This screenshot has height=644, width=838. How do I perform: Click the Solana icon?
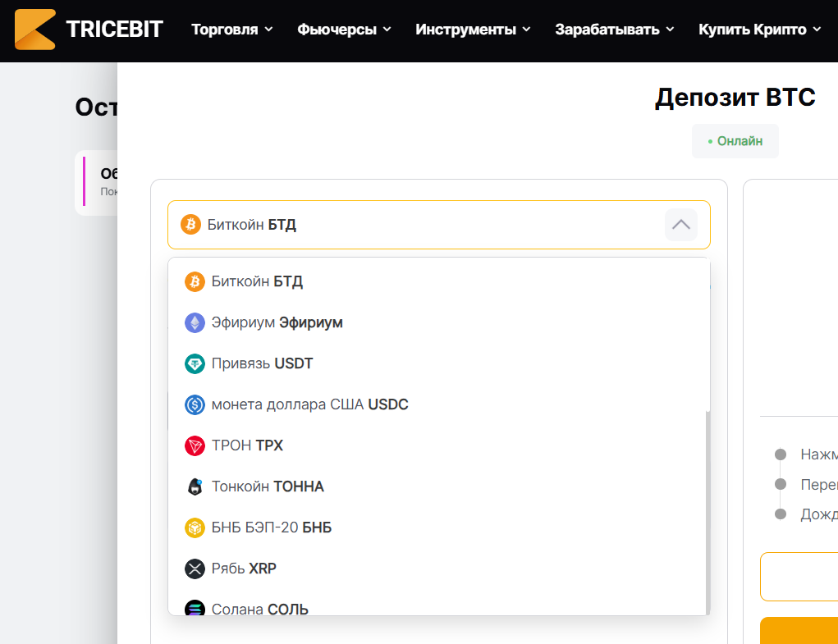tap(195, 608)
